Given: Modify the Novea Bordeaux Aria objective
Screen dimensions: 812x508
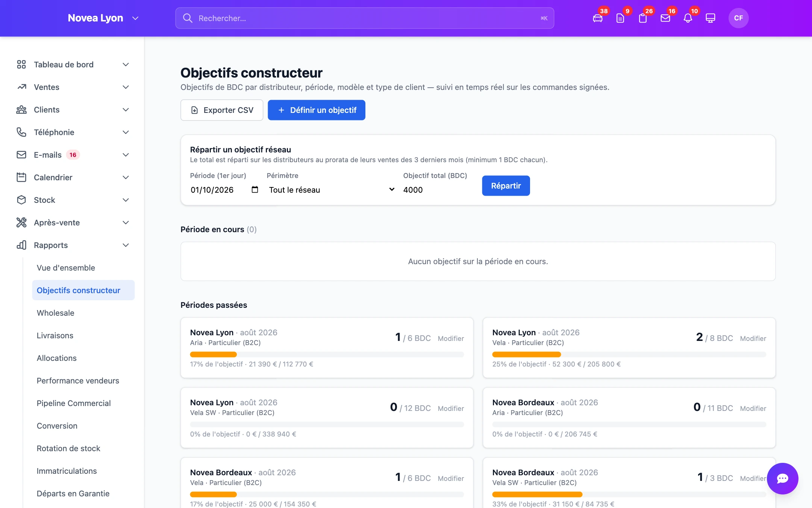Looking at the screenshot, I should 753,408.
